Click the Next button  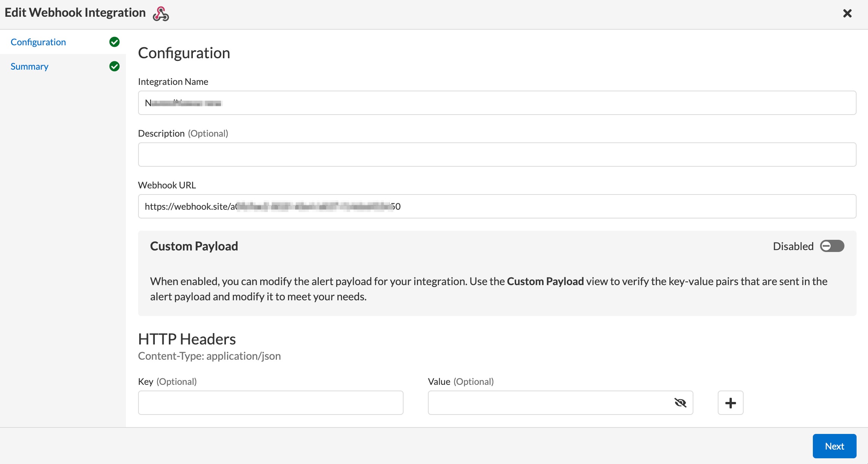835,446
